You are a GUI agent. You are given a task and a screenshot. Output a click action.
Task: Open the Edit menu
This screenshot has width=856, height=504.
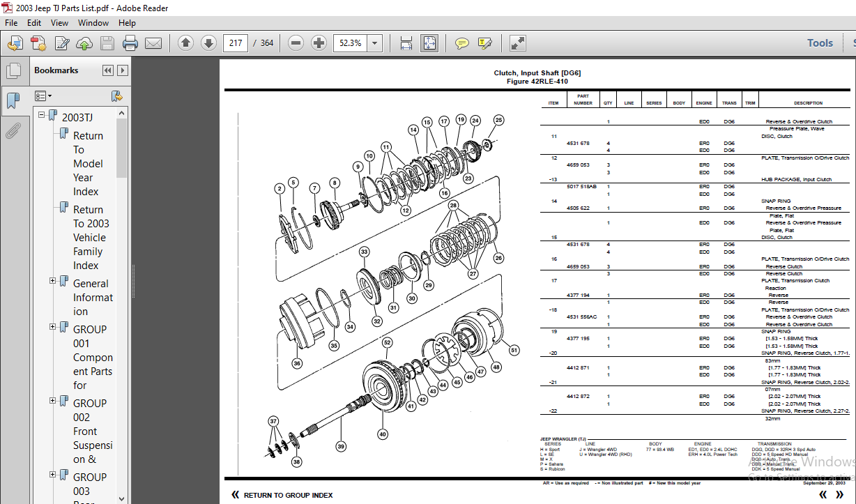34,22
